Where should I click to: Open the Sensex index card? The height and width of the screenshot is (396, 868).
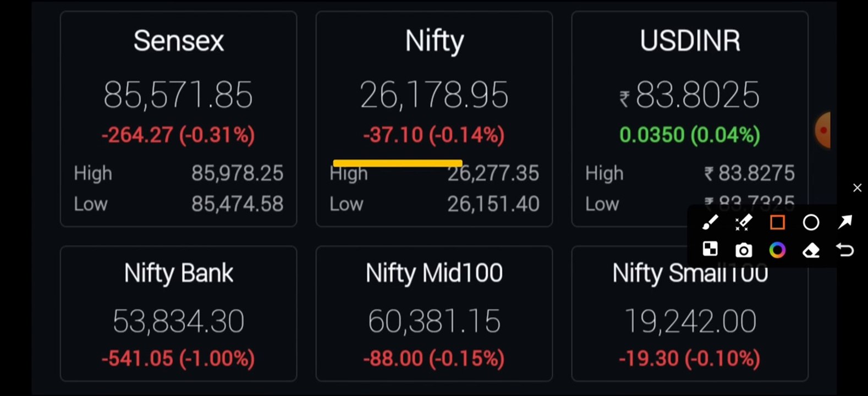178,119
